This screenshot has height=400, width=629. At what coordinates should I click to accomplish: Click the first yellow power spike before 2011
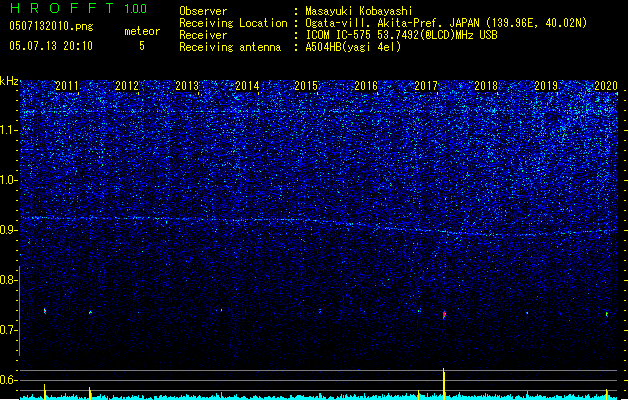pos(45,392)
